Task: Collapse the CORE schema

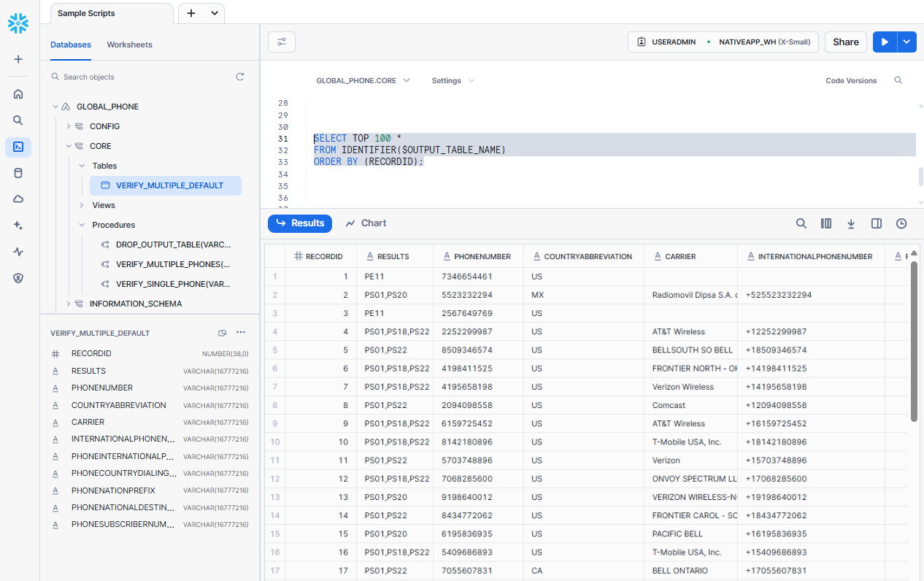Action: point(68,146)
